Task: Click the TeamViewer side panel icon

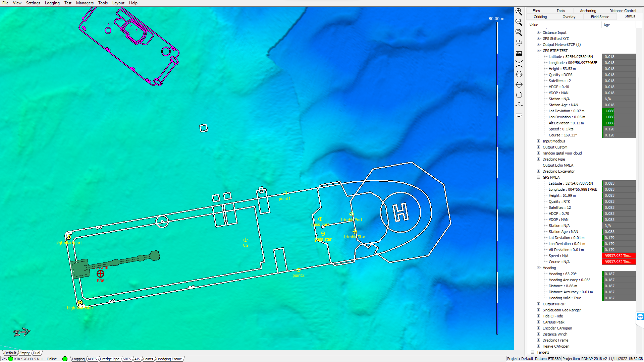Action: (640, 317)
